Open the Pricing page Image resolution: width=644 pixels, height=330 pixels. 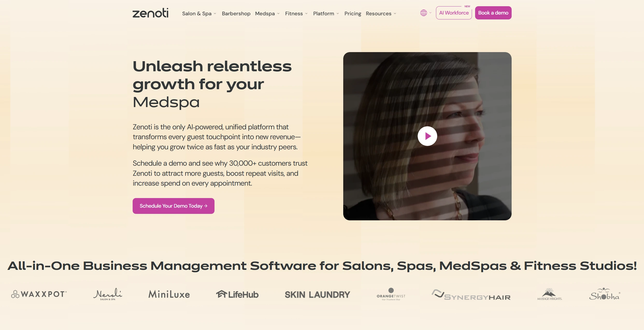pos(353,13)
